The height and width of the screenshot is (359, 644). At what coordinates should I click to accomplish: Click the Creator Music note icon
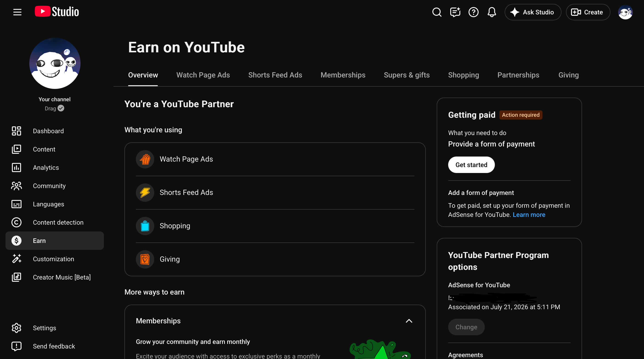coord(16,277)
